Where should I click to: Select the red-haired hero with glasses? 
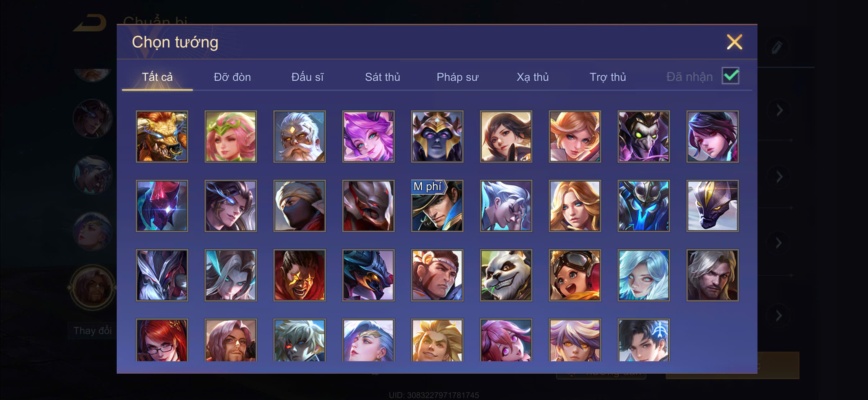[162, 340]
